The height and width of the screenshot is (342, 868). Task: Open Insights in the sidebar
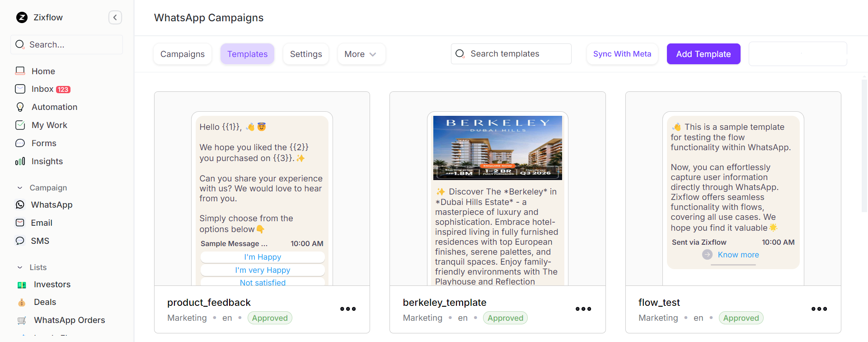(x=47, y=161)
